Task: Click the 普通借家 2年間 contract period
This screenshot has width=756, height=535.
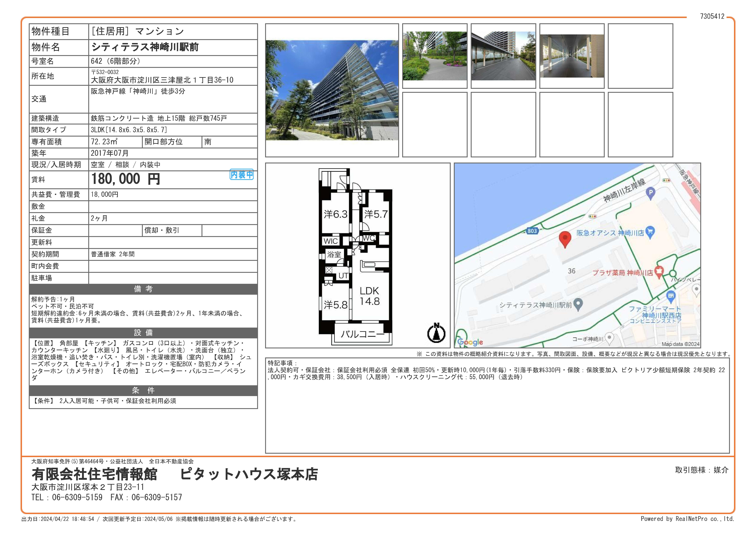Action: click(113, 254)
